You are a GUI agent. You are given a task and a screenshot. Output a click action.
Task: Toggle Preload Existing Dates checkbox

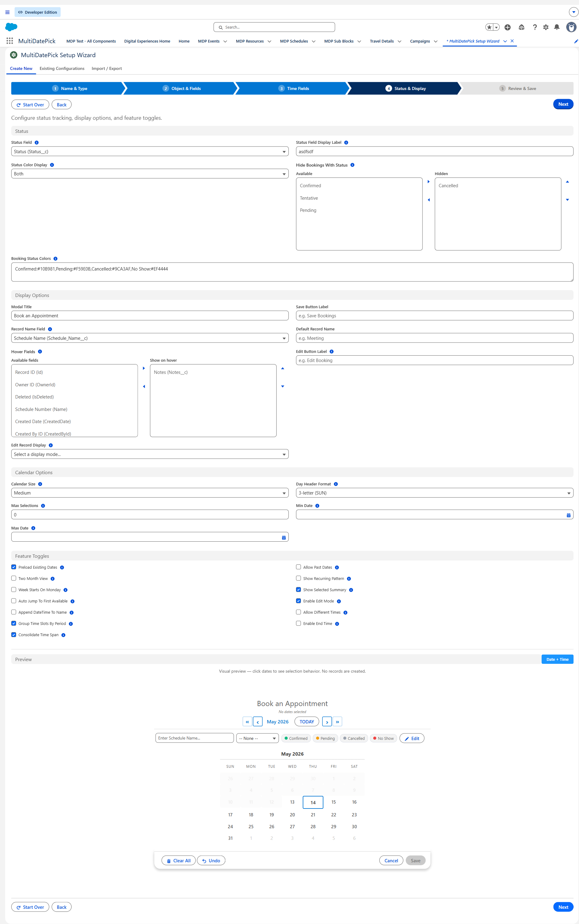click(14, 567)
